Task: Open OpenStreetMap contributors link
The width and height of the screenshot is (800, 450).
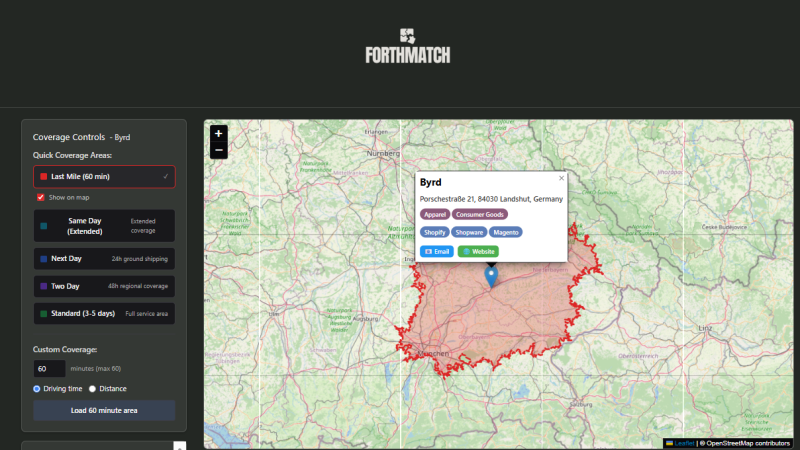Action: [748, 443]
